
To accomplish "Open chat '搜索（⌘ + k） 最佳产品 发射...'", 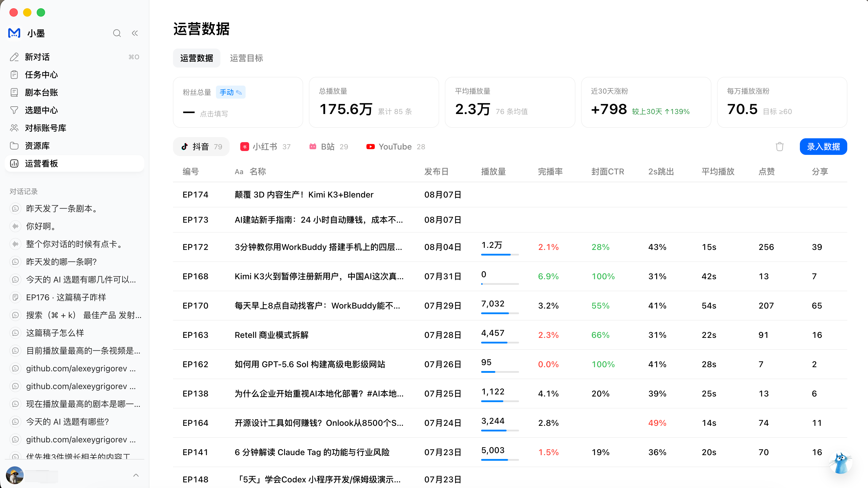I will pos(74,315).
